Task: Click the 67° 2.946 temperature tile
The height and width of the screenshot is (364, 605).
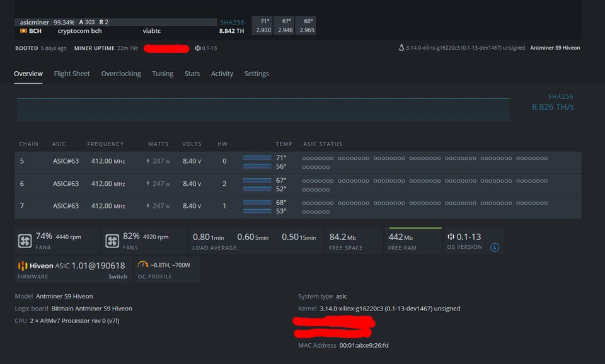Action: (x=284, y=25)
